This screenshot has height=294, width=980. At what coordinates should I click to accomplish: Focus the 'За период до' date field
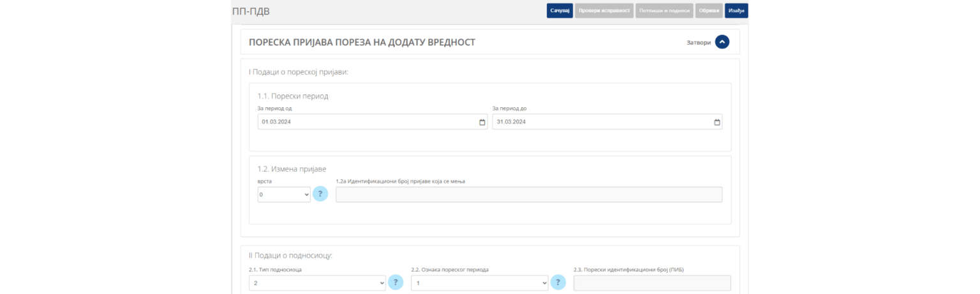point(600,122)
